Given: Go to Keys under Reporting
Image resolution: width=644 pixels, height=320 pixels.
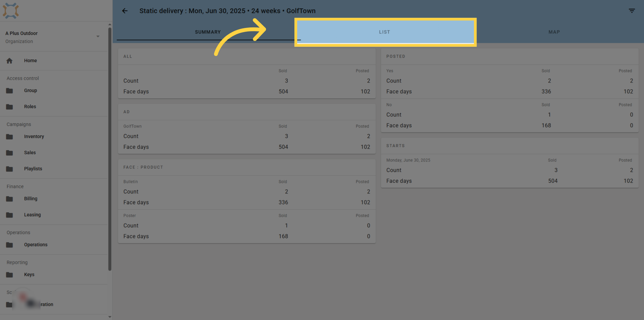Looking at the screenshot, I should [x=54, y=275].
